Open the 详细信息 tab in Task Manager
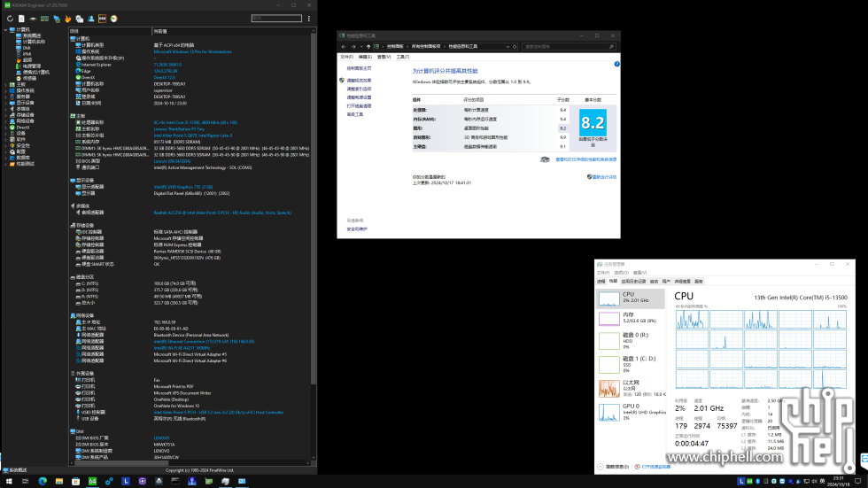Viewport: 868px width, 488px height. point(682,281)
